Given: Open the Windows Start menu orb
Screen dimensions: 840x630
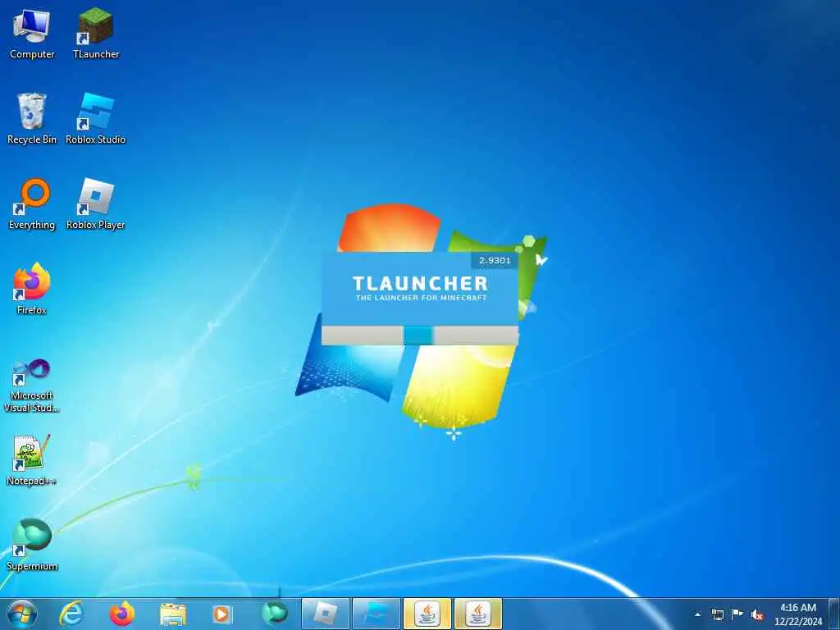Looking at the screenshot, I should click(x=22, y=614).
